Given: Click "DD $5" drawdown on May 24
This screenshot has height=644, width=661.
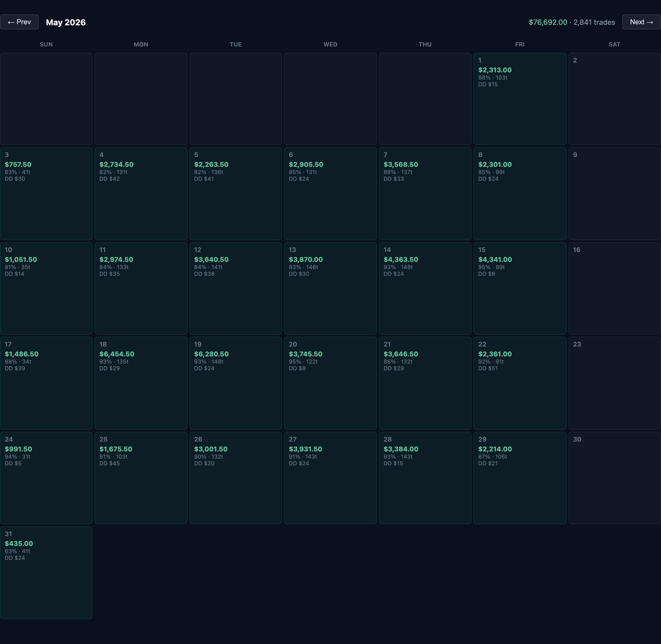Looking at the screenshot, I should point(13,464).
